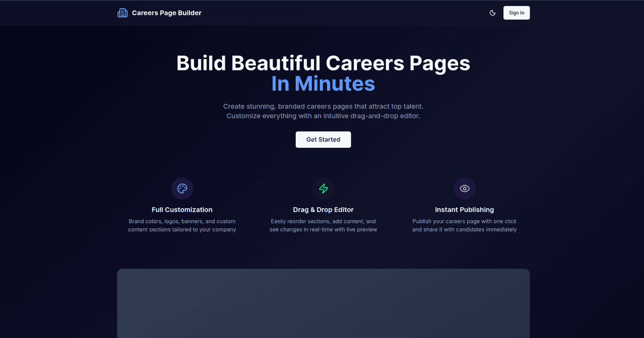Viewport: 644px width, 338px height.
Task: Click the Instant Publishing feature heading
Action: [464, 210]
